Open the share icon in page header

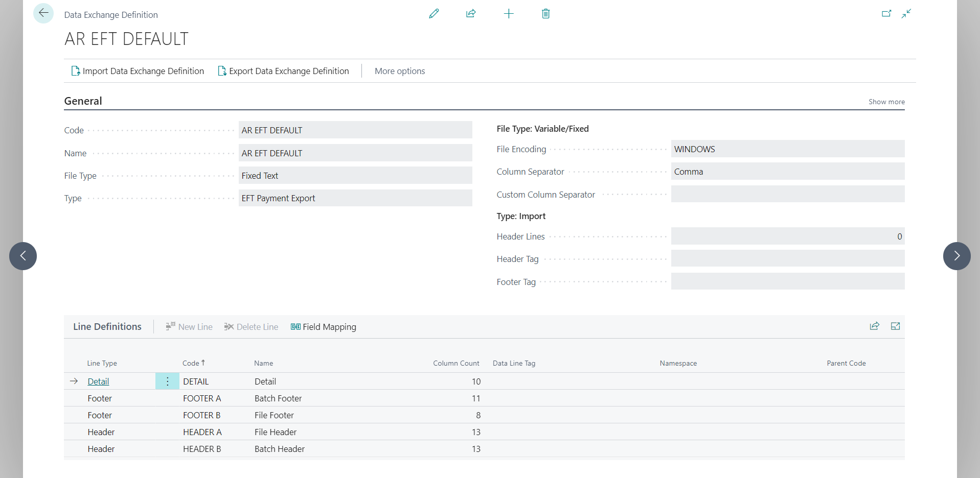pyautogui.click(x=471, y=14)
